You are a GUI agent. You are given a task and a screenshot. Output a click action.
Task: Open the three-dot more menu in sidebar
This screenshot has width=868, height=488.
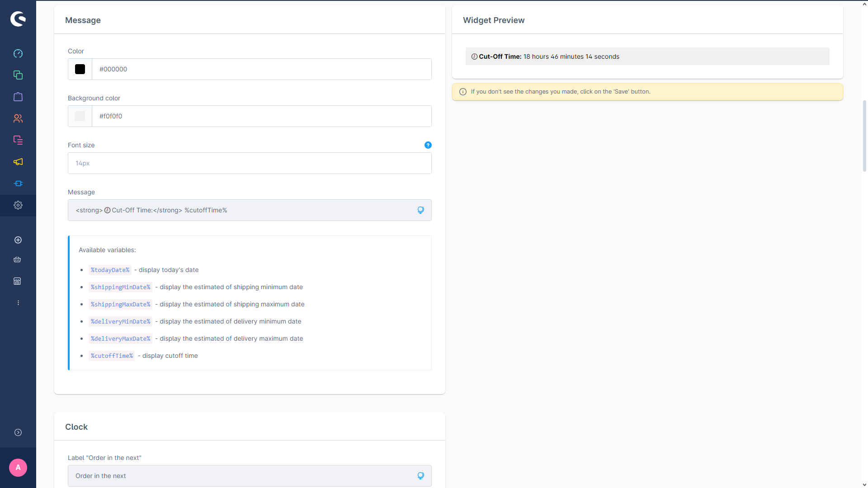coord(18,303)
